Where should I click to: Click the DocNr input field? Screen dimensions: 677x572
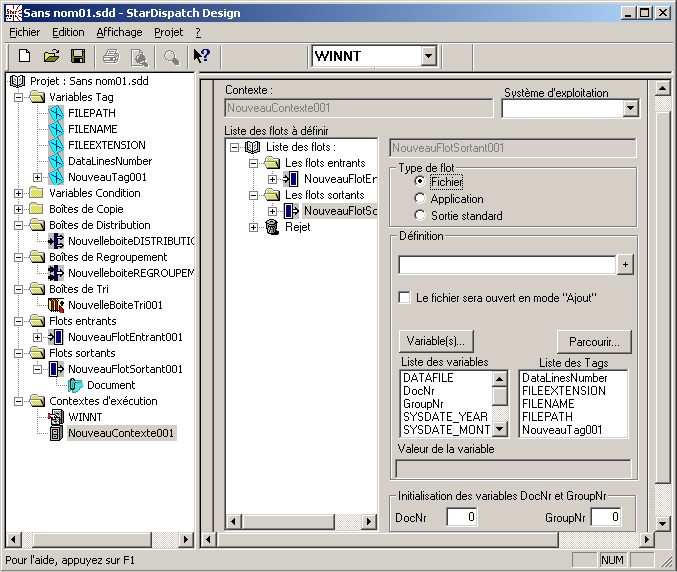(461, 517)
